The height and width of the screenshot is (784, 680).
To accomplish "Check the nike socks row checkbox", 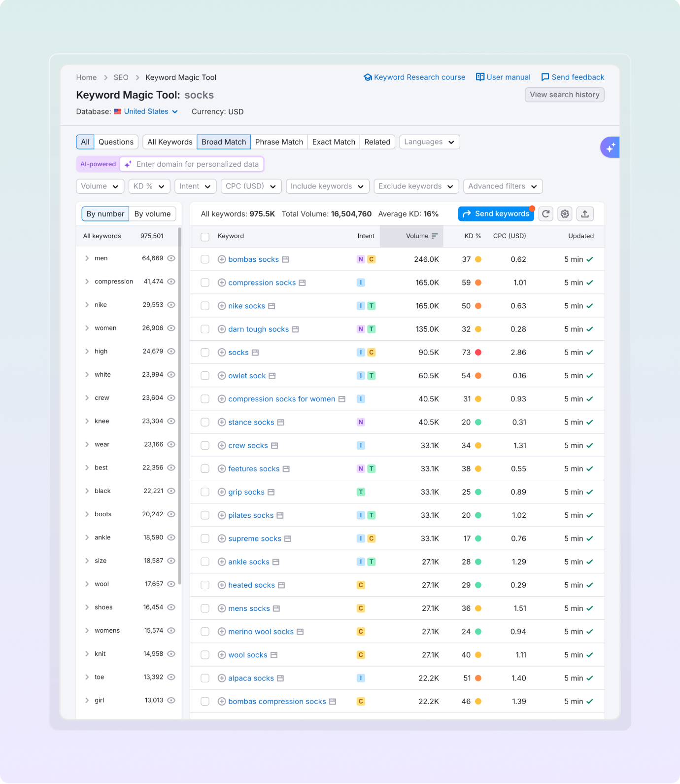I will (x=205, y=306).
